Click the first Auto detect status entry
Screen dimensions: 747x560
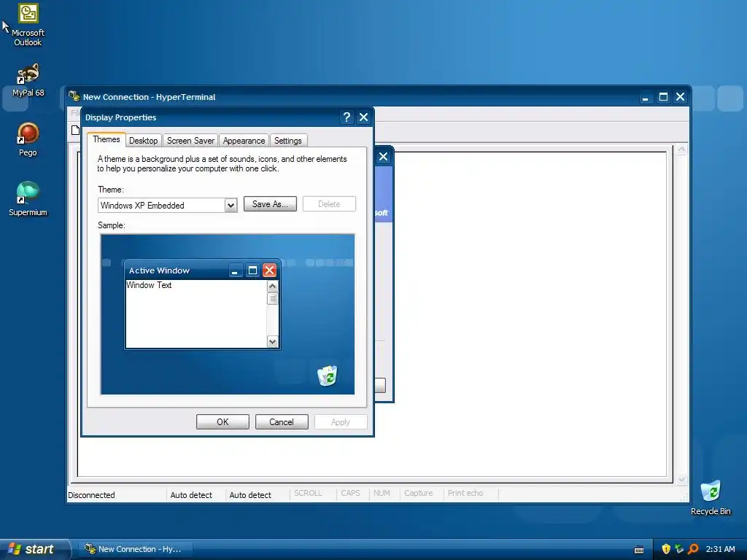(191, 495)
